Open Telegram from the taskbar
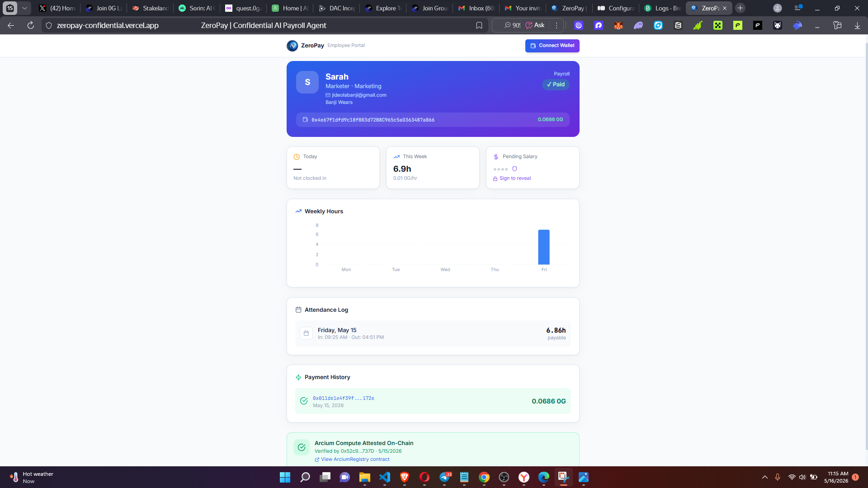Image resolution: width=868 pixels, height=488 pixels. (445, 477)
